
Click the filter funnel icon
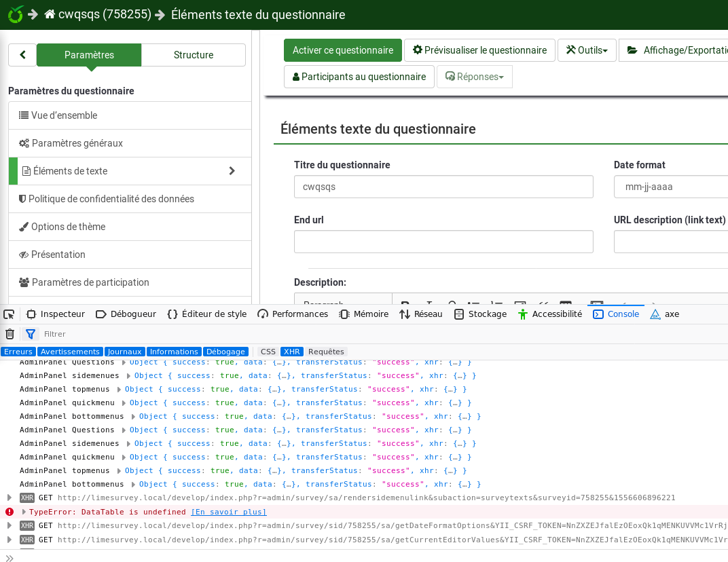31,334
